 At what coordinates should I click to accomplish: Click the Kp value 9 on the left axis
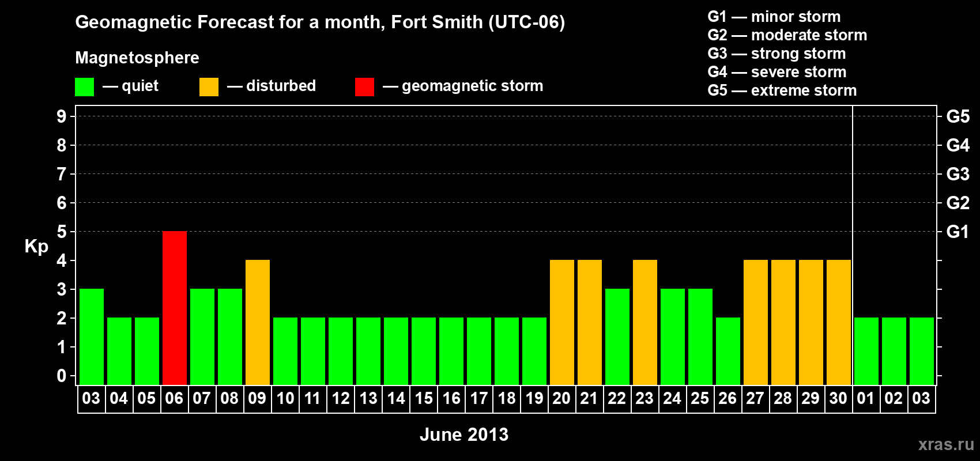coord(62,116)
